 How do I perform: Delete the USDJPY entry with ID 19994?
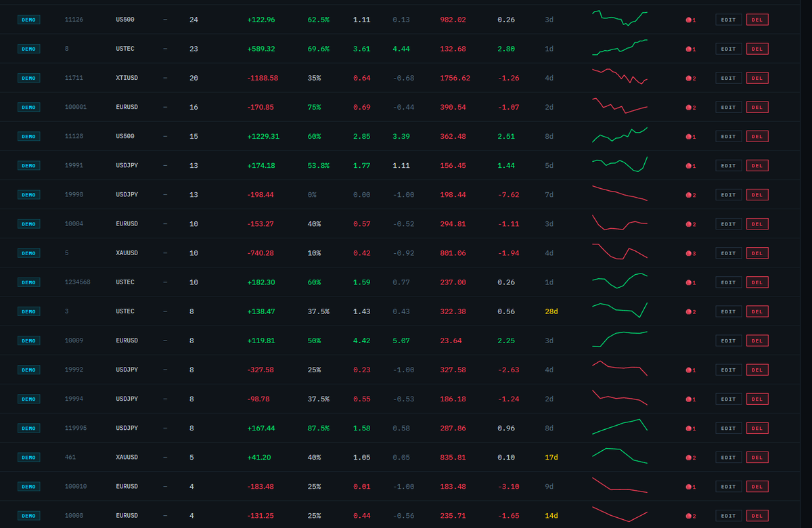(x=757, y=399)
